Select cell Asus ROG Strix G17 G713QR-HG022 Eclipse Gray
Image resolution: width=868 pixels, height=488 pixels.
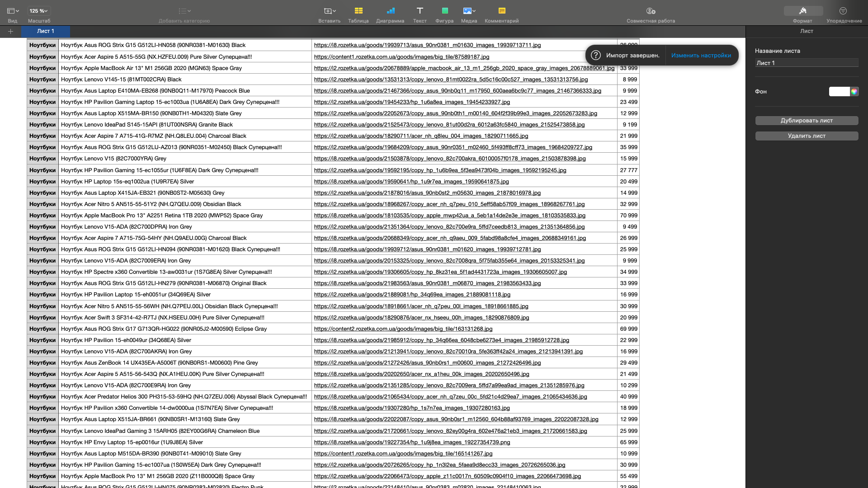pyautogui.click(x=185, y=329)
